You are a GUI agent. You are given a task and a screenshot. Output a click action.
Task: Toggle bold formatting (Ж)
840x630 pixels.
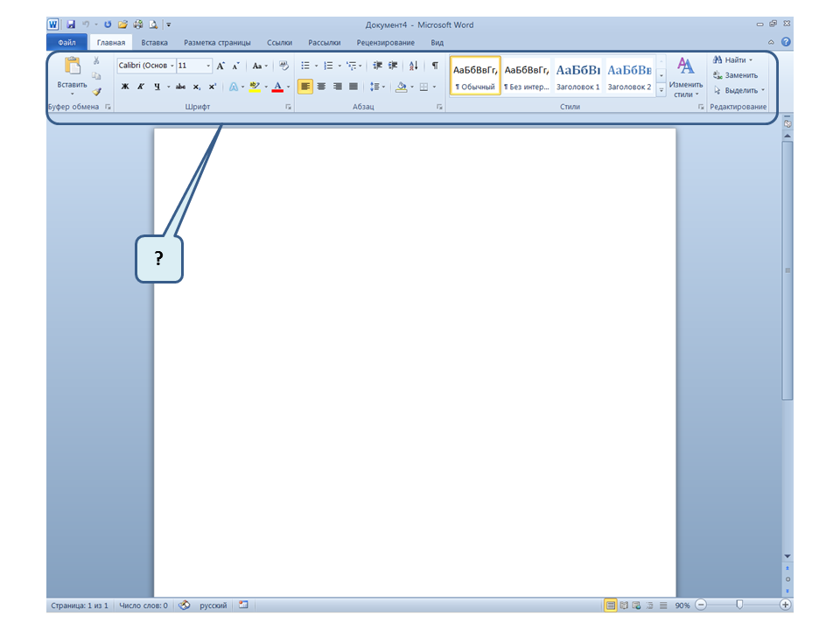(125, 87)
